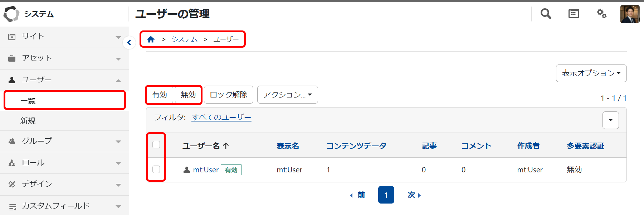Open system settings gears icon
Image resolution: width=644 pixels, height=215 pixels.
pyautogui.click(x=601, y=14)
